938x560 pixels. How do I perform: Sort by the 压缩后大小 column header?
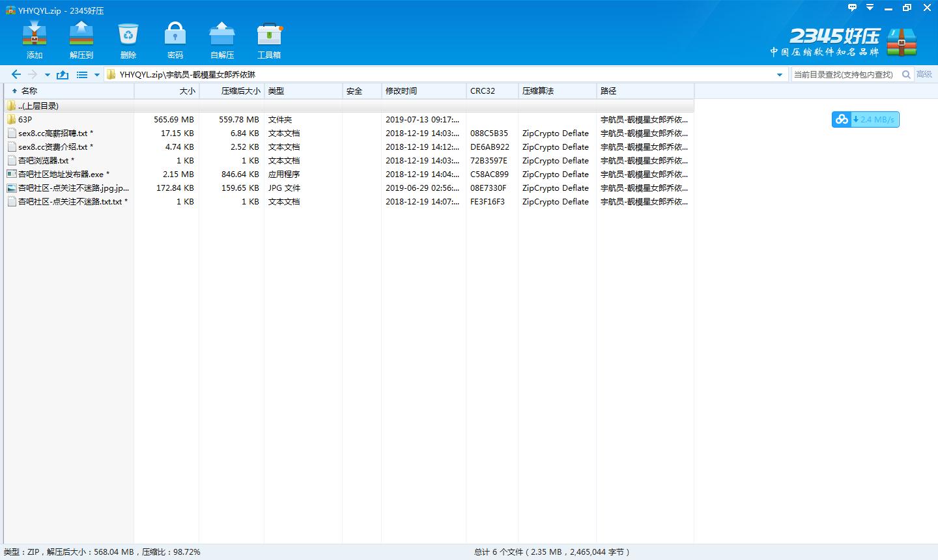coord(232,91)
